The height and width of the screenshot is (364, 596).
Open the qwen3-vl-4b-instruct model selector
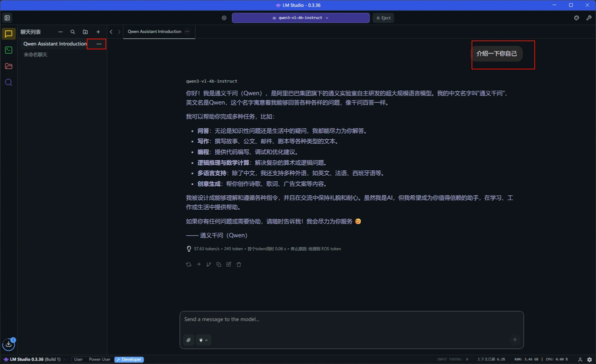tap(300, 18)
